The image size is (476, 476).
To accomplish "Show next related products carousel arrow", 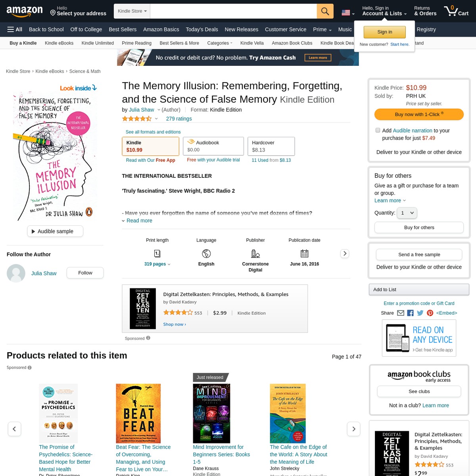I will 354,429.
